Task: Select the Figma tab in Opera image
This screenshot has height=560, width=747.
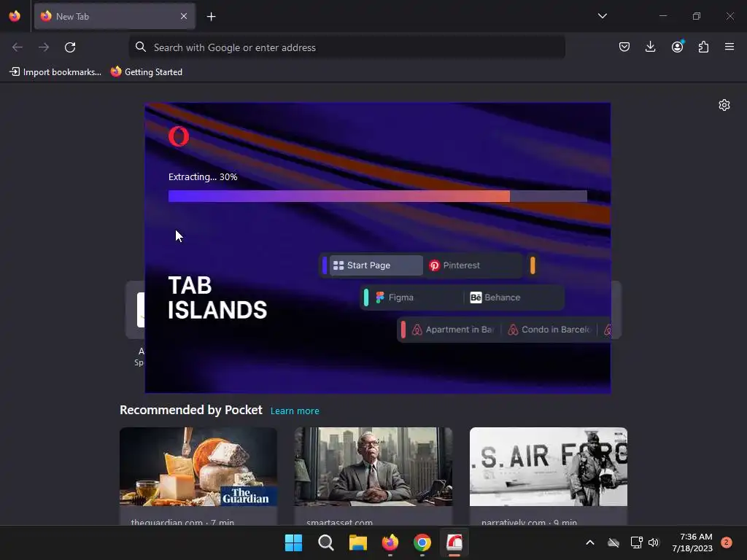Action: (x=415, y=297)
